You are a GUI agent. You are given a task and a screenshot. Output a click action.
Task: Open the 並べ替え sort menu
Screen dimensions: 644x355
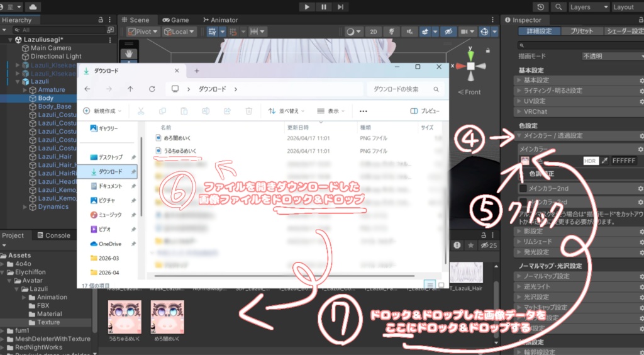[x=286, y=111]
